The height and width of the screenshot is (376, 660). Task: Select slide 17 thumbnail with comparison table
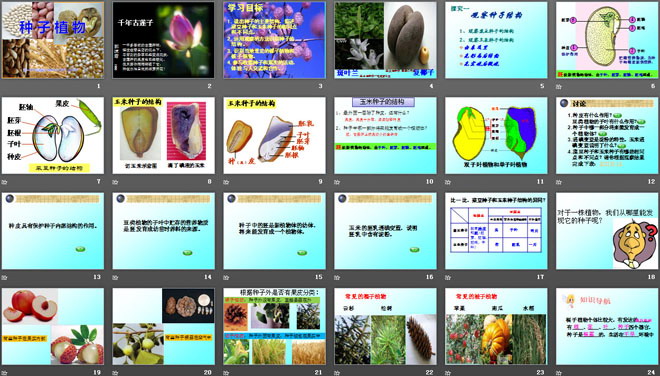pos(496,231)
